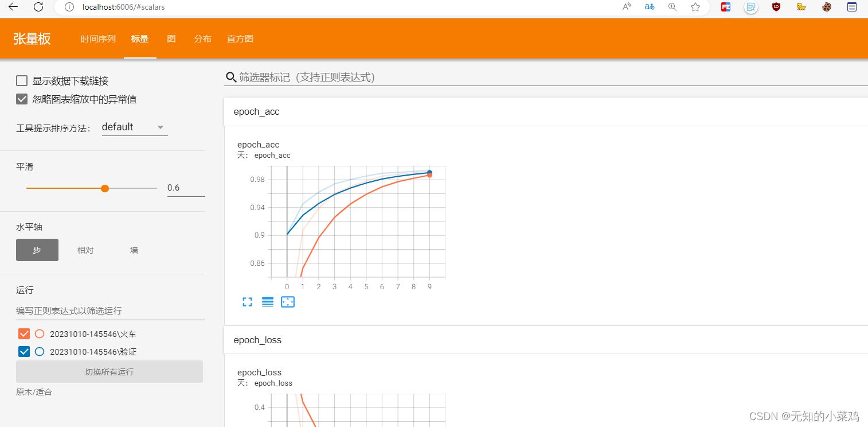This screenshot has height=427, width=868.
Task: Open the red FE browser extension
Action: click(x=726, y=7)
